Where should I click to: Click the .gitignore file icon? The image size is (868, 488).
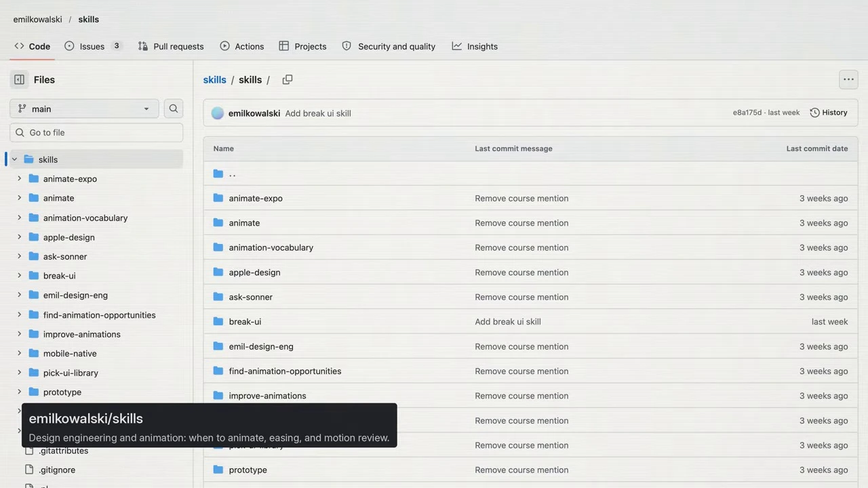point(30,470)
